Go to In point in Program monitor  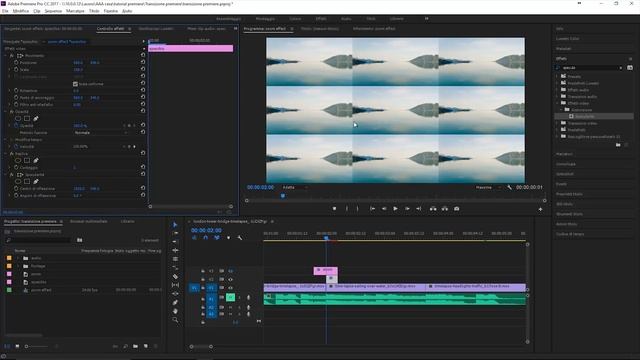[x=372, y=209]
